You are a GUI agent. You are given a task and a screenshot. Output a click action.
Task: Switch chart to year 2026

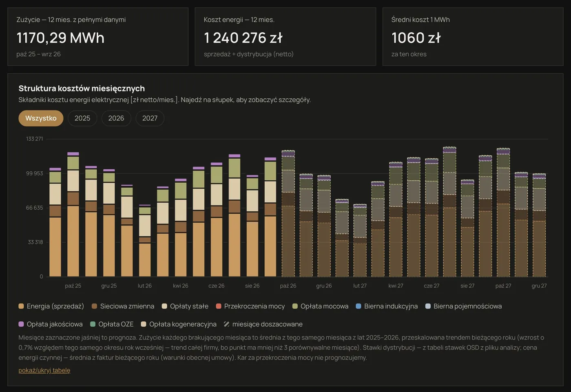pyautogui.click(x=116, y=118)
